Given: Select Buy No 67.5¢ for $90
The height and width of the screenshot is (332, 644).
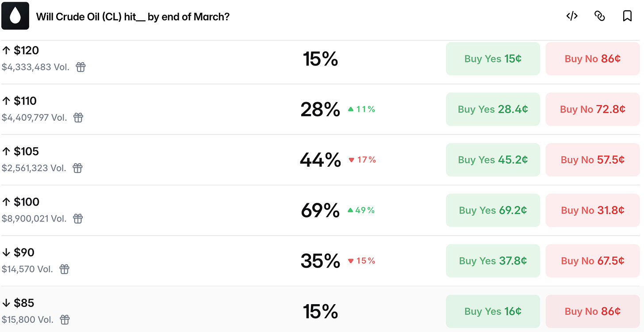Looking at the screenshot, I should pyautogui.click(x=592, y=261).
